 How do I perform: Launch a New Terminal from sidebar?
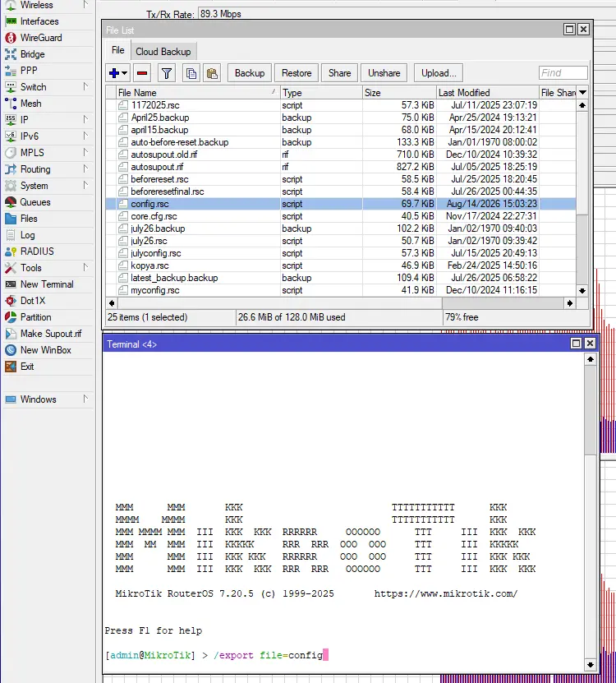coord(47,284)
